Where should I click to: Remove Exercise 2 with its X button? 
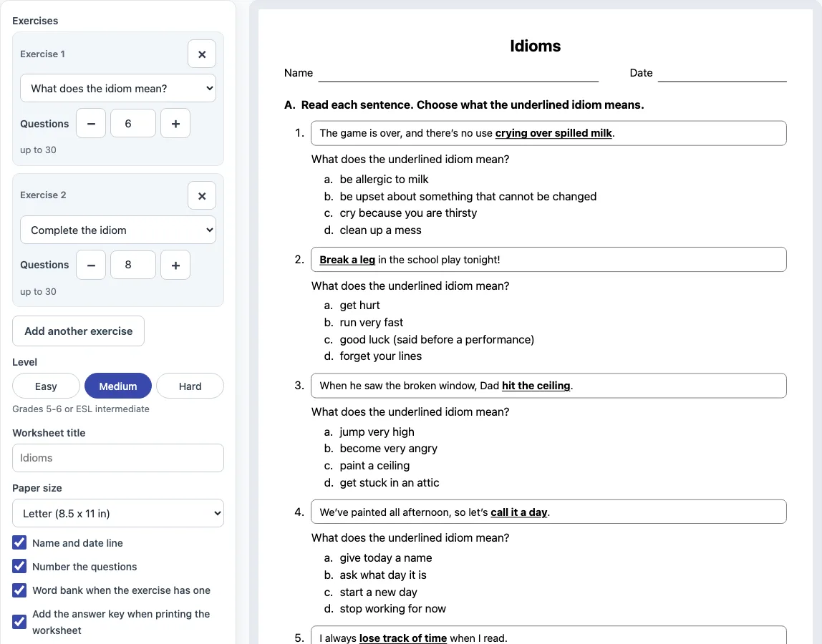pos(202,195)
